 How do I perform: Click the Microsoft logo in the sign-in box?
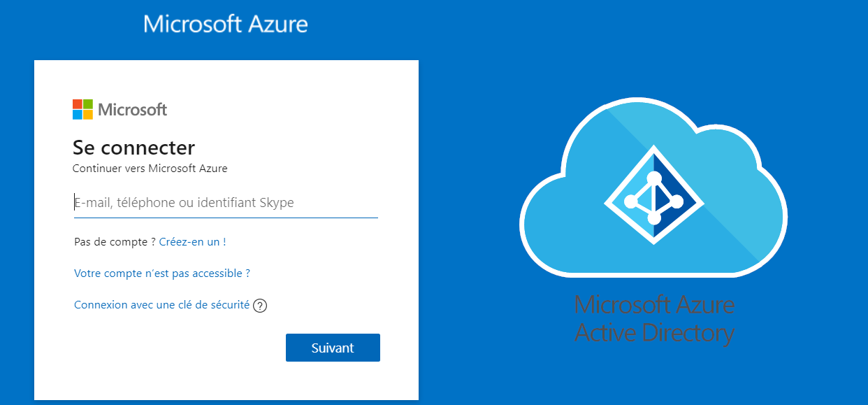pyautogui.click(x=120, y=110)
